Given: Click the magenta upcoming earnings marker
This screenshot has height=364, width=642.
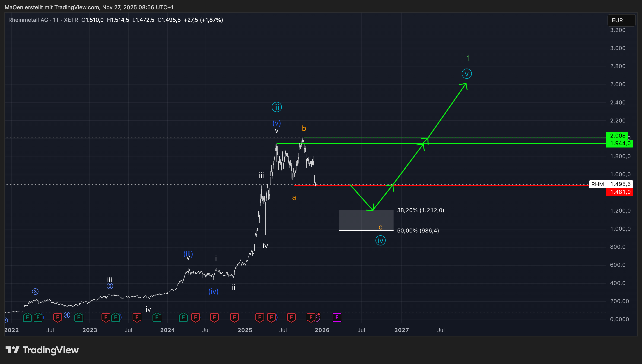Looking at the screenshot, I should (x=337, y=317).
